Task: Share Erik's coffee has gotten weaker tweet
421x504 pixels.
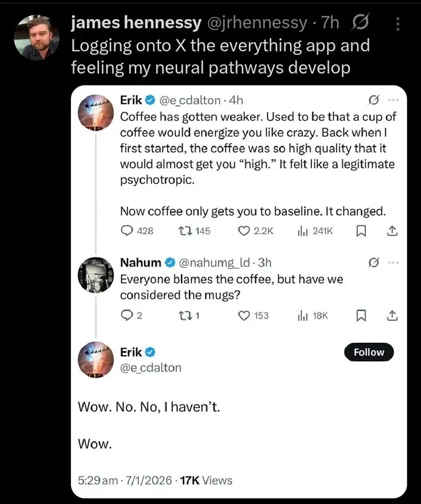Action: 393,231
